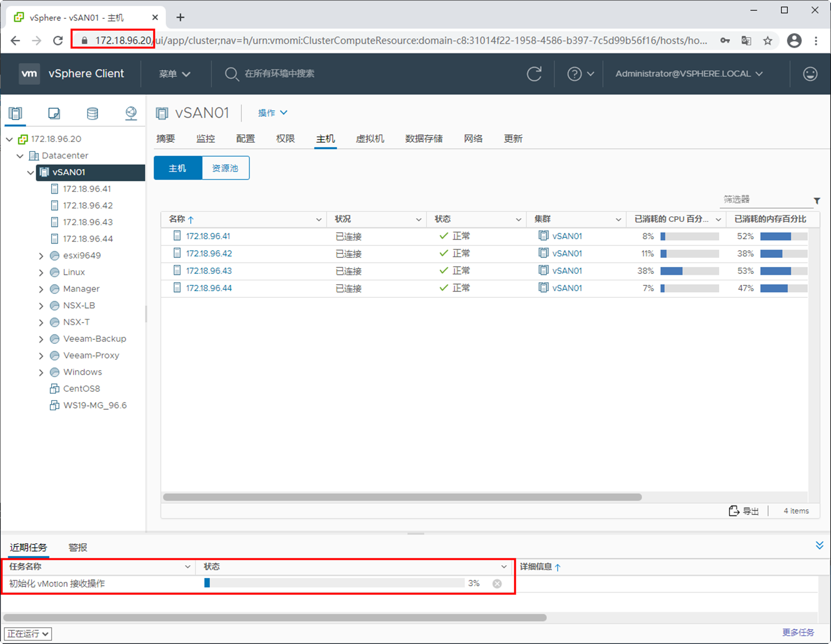Image resolution: width=831 pixels, height=644 pixels.
Task: Switch to the 虚拟机 tab
Action: (370, 138)
